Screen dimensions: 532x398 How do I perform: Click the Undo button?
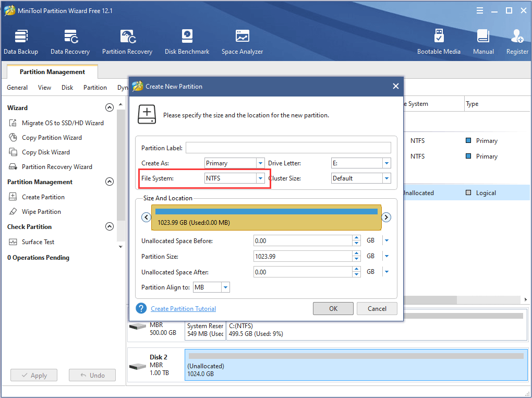(92, 375)
